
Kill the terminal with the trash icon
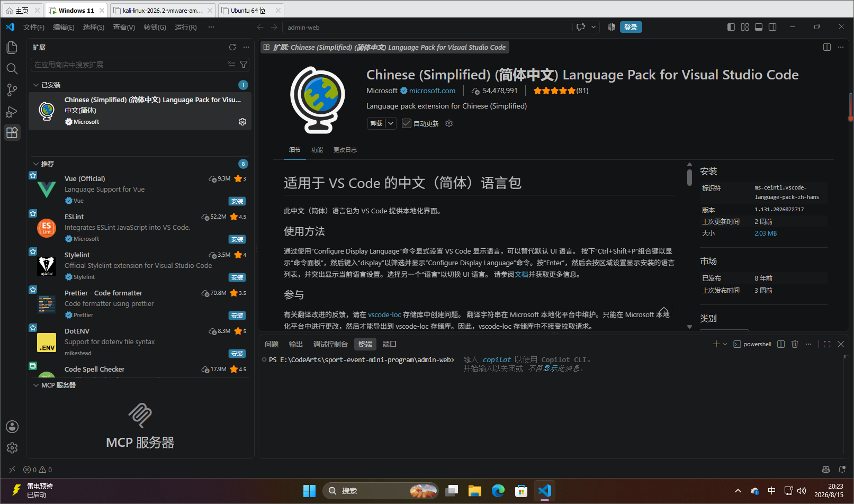tap(795, 344)
